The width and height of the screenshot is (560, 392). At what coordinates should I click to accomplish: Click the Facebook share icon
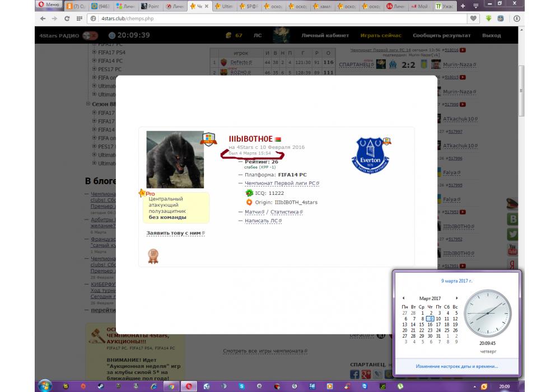point(354,374)
